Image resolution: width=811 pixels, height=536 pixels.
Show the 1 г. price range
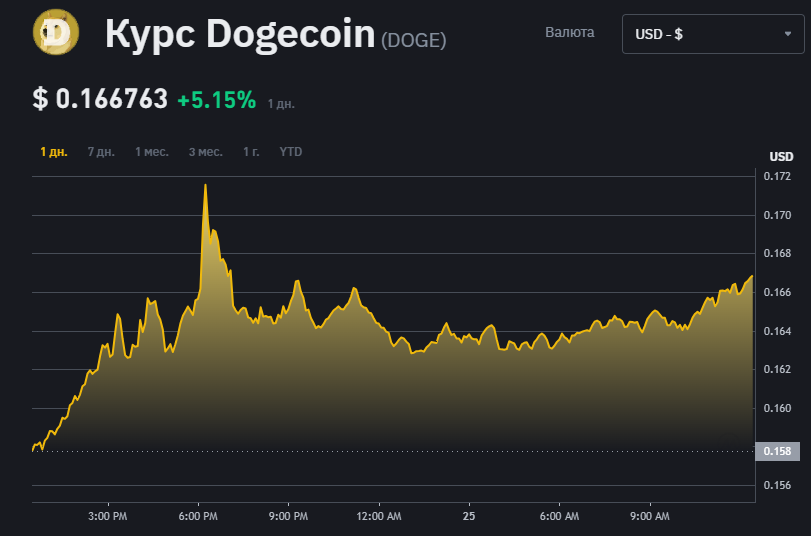pyautogui.click(x=251, y=152)
